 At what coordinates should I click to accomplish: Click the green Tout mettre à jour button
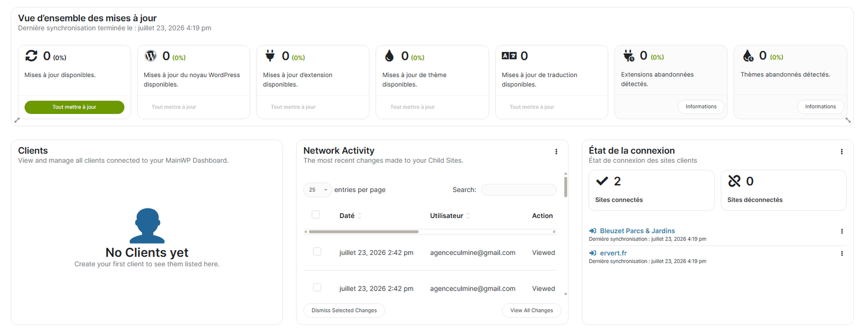coord(74,107)
